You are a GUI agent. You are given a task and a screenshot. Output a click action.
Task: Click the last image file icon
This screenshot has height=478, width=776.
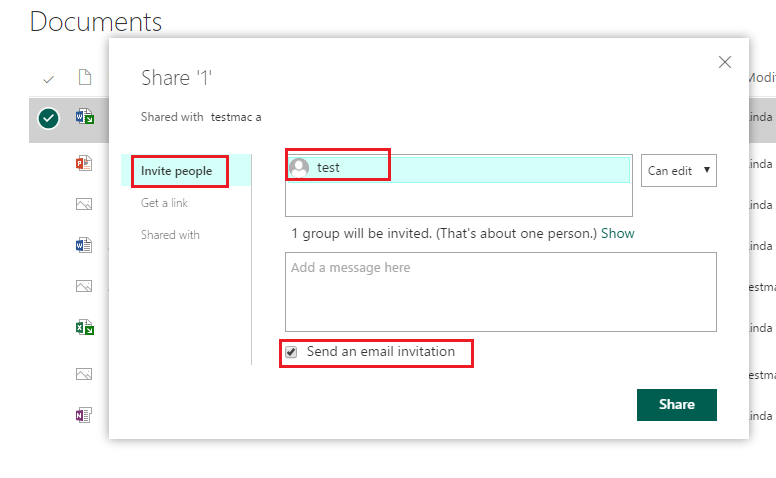(x=84, y=374)
